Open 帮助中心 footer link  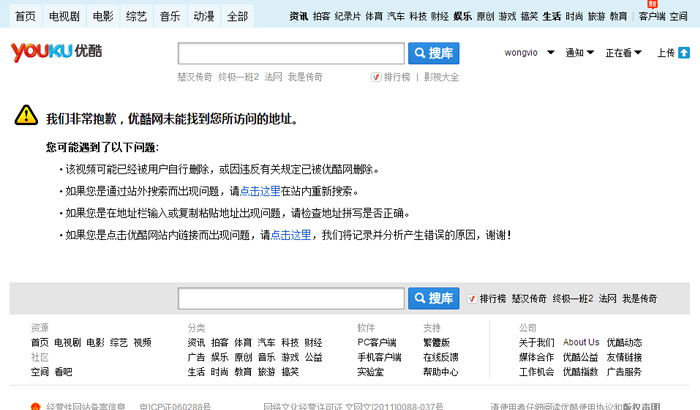[x=441, y=372]
